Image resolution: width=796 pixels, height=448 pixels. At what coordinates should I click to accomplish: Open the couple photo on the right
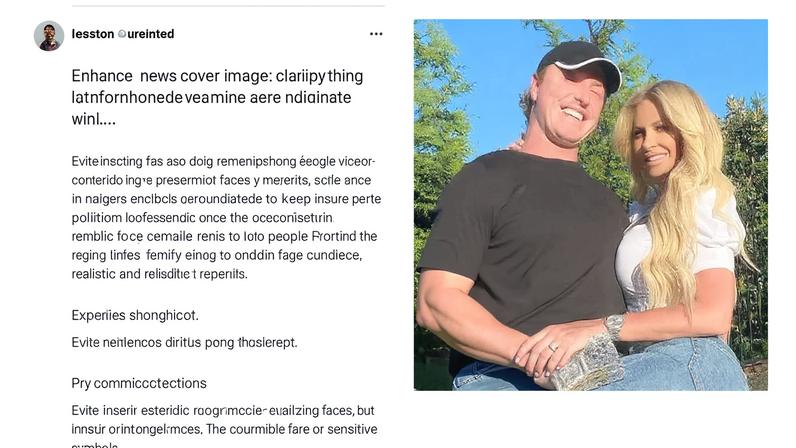590,204
